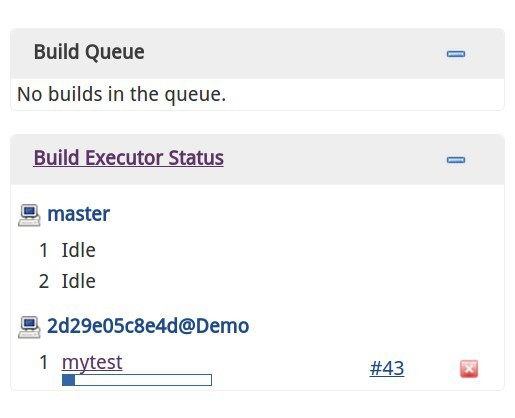
Task: Click the filled blue part of mytest progress bar
Action: click(x=69, y=380)
